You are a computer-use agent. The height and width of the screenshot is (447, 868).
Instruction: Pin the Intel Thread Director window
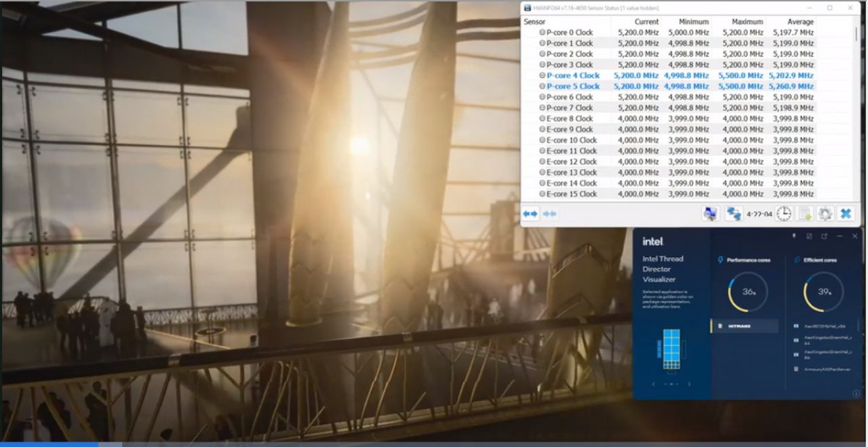(x=794, y=236)
